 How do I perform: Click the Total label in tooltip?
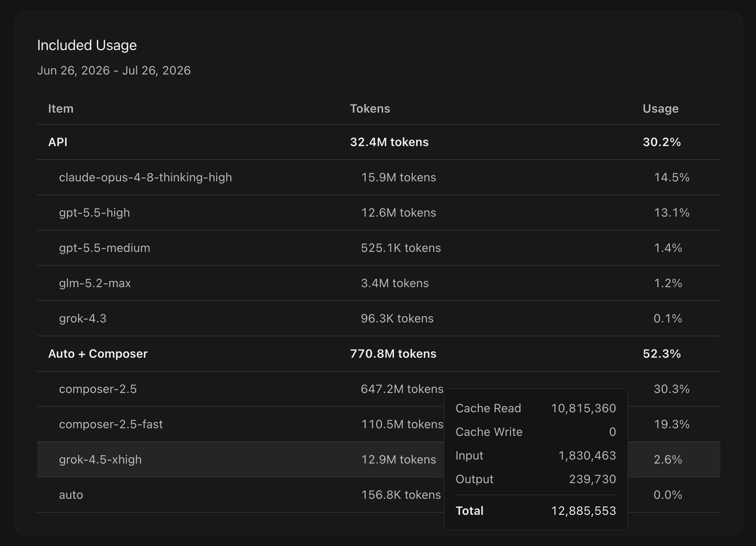click(469, 511)
